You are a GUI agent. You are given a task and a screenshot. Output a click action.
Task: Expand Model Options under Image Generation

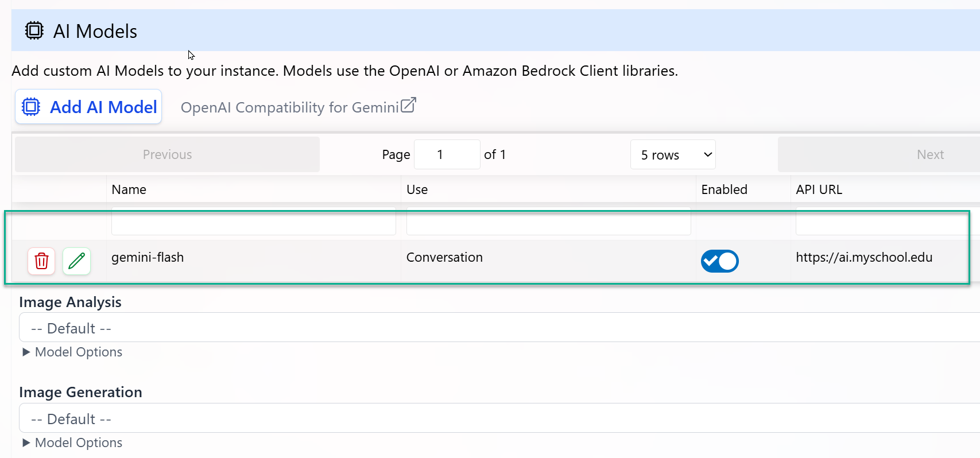[72, 443]
